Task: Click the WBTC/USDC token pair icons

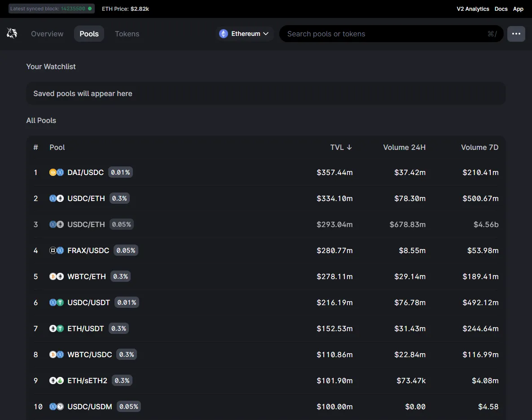Action: [x=56, y=354]
